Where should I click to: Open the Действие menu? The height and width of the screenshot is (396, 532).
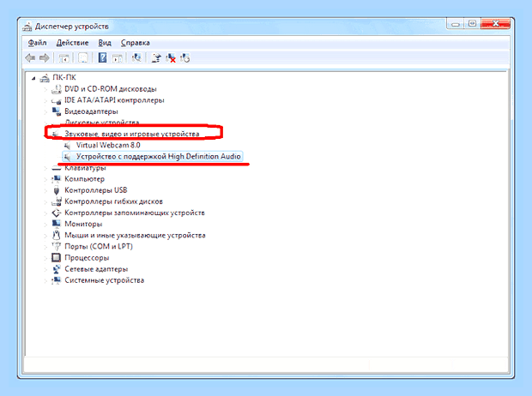72,43
